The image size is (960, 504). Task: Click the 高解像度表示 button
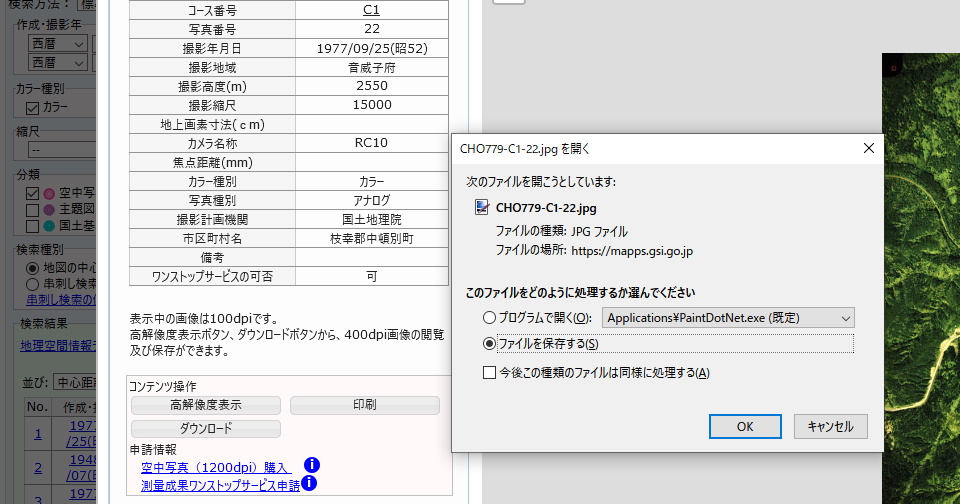(206, 405)
